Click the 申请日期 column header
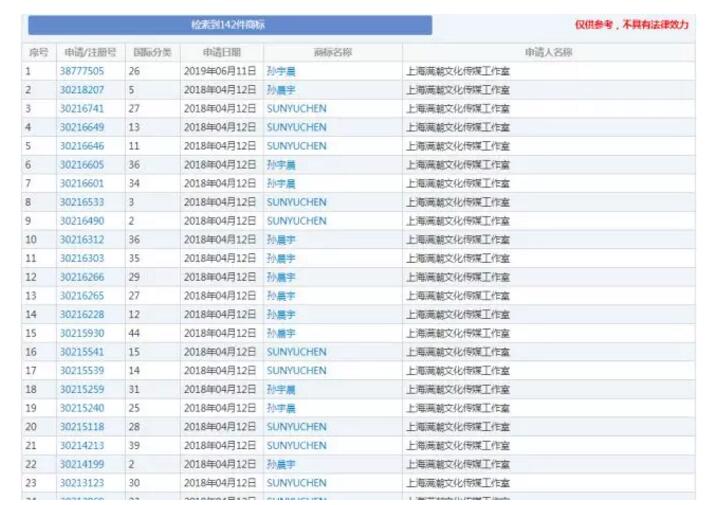The width and height of the screenshot is (715, 505). (x=221, y=52)
